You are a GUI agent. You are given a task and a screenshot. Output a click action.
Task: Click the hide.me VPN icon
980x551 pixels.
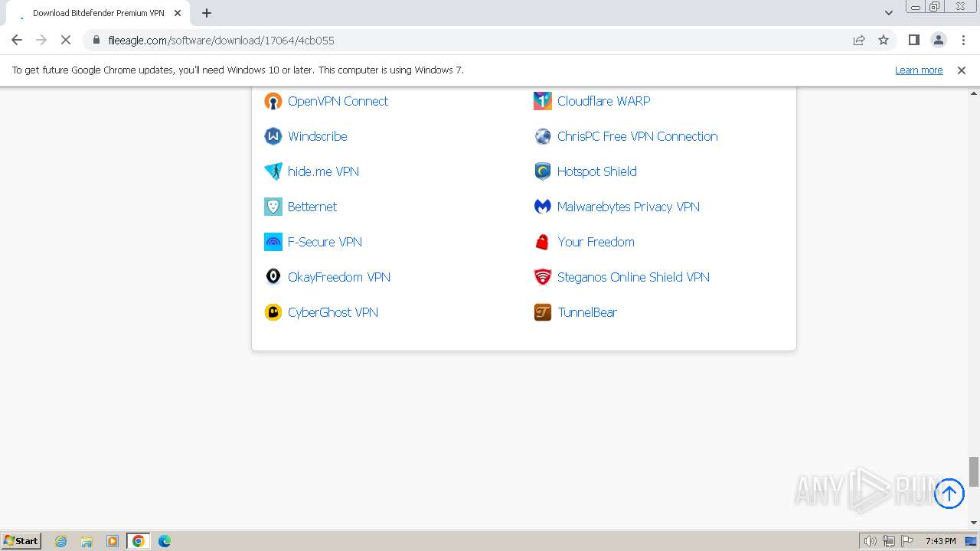(273, 171)
